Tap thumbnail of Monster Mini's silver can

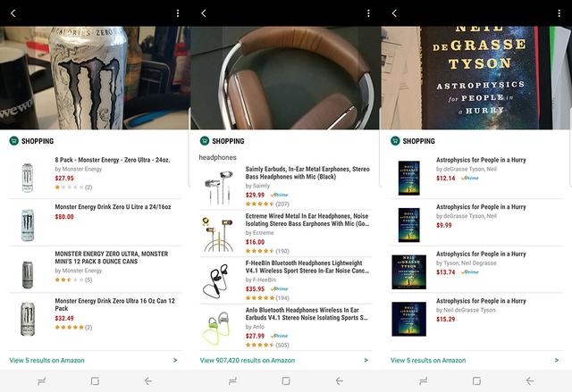point(28,275)
